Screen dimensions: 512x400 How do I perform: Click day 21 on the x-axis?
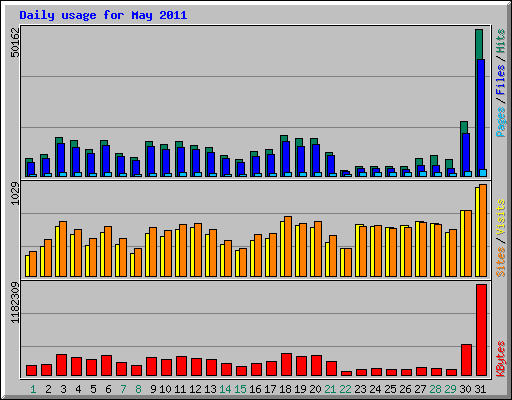coord(330,389)
